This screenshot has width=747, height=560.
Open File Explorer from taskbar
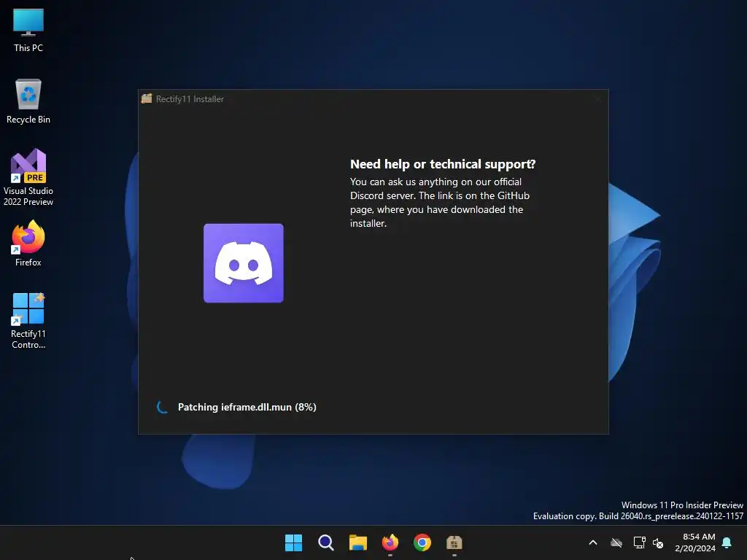pyautogui.click(x=357, y=542)
